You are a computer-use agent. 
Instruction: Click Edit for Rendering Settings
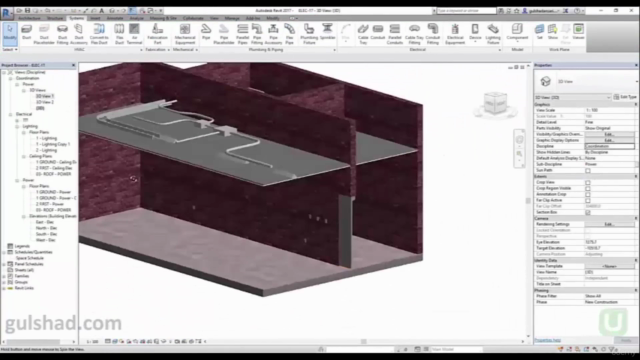tap(609, 224)
